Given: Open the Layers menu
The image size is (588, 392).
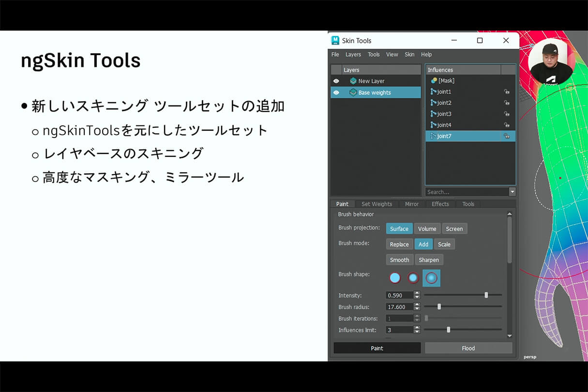Looking at the screenshot, I should pos(353,55).
